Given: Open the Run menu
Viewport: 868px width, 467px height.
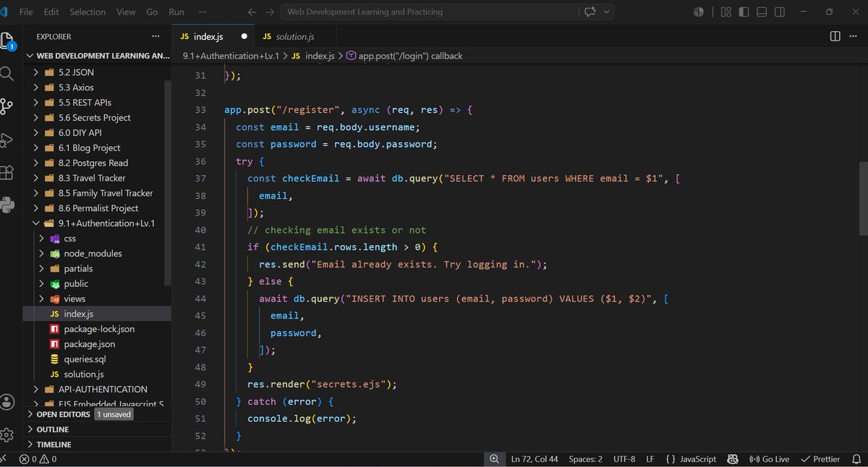Looking at the screenshot, I should click(x=176, y=12).
